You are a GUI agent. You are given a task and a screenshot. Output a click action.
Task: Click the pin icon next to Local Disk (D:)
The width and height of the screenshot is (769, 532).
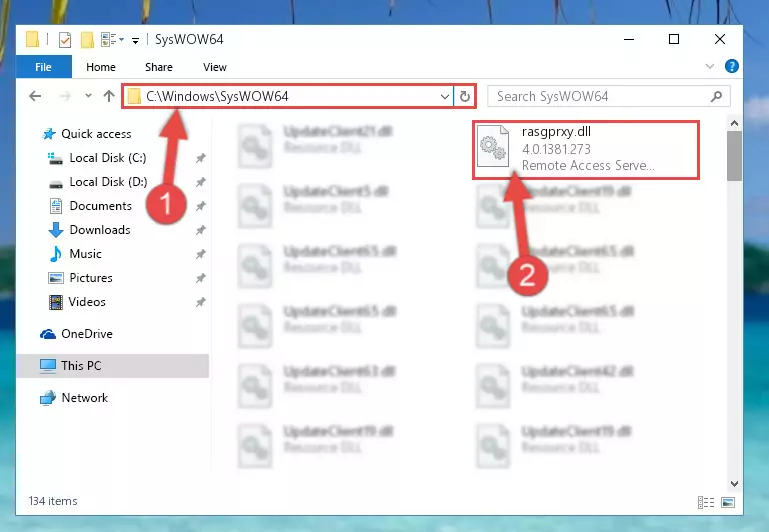[201, 182]
